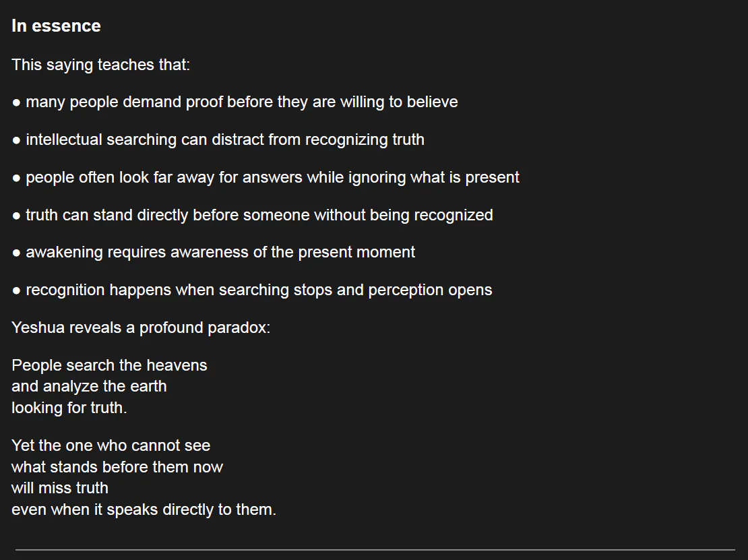
Task: Click the horizontal divider line at the bottom
Action: 375,550
